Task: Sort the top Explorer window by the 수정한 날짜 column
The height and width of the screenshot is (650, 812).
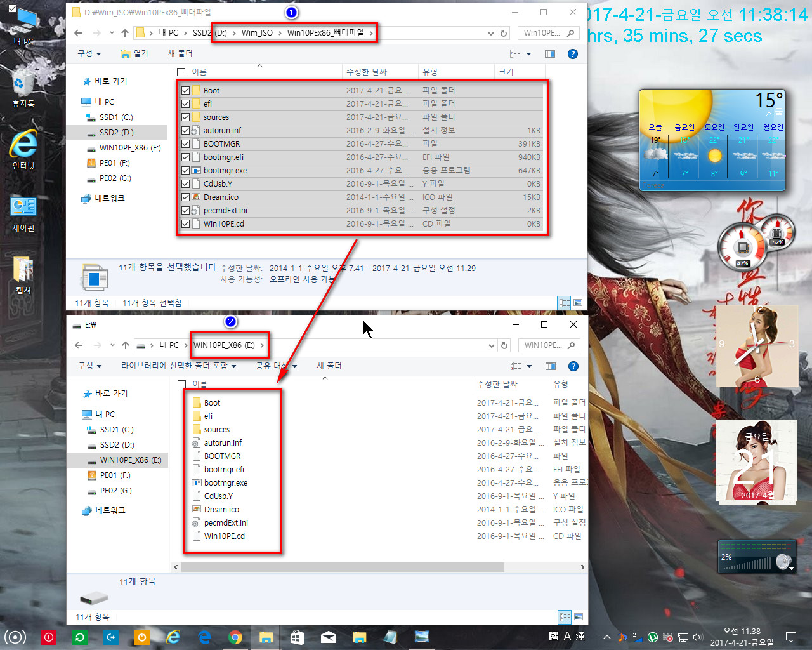Action: pos(380,72)
